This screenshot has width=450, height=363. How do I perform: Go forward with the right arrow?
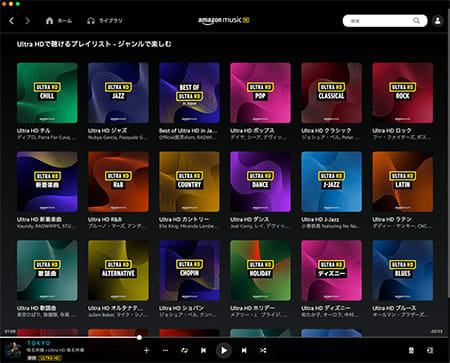coord(27,21)
